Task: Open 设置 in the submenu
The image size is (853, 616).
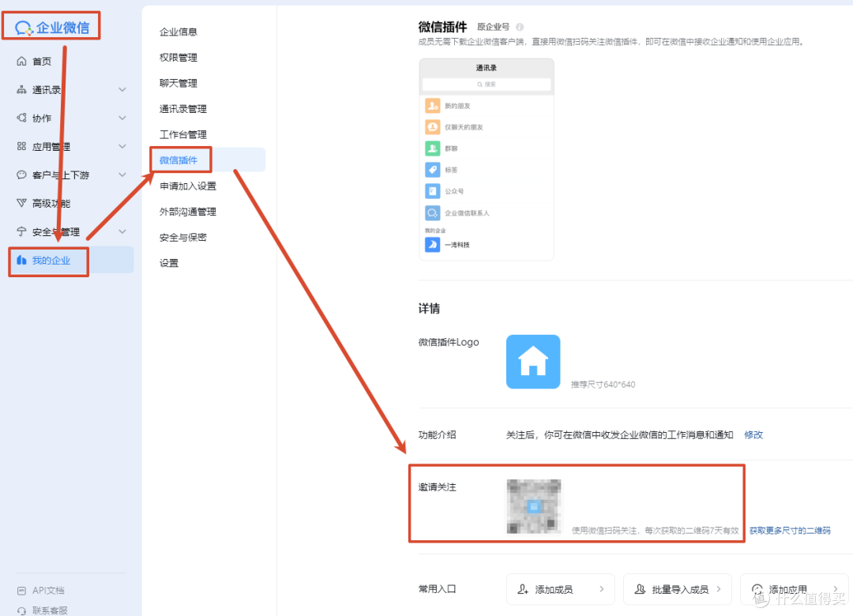Action: (x=169, y=263)
